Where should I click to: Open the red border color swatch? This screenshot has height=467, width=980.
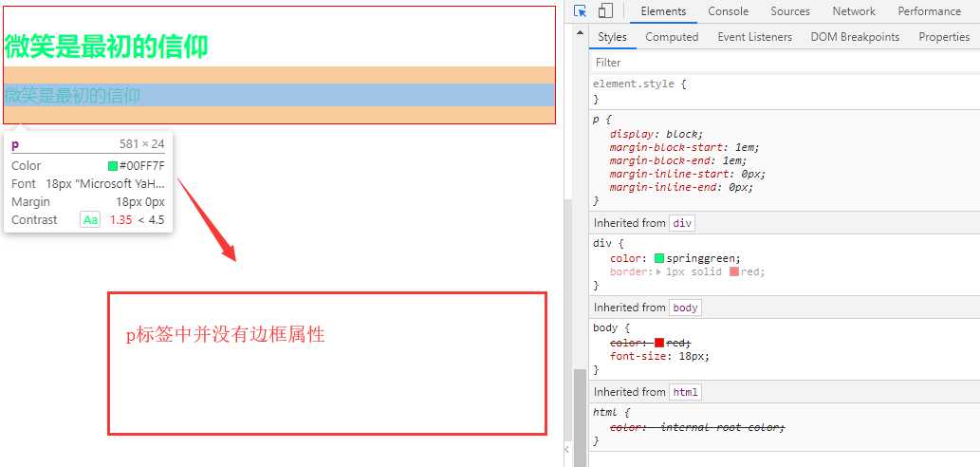click(734, 271)
